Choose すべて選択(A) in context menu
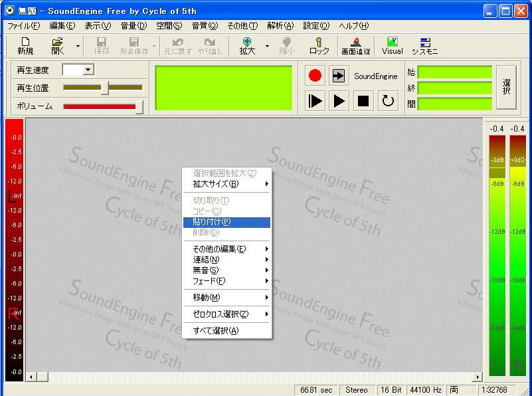 point(226,330)
